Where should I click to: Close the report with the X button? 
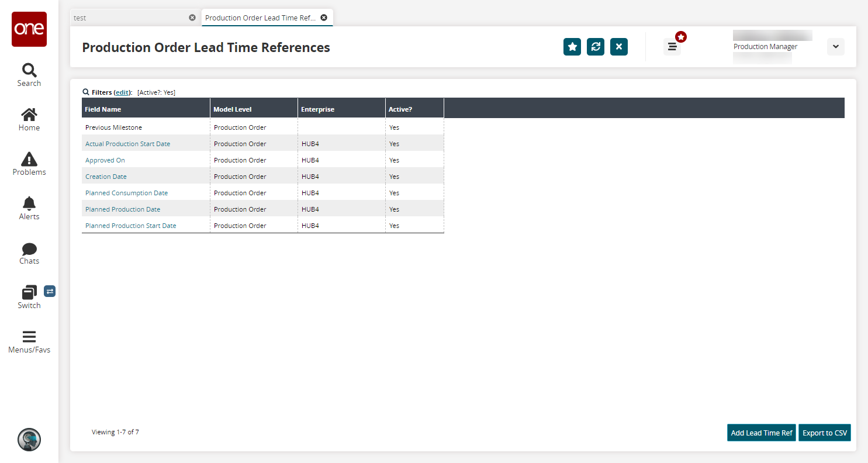619,47
